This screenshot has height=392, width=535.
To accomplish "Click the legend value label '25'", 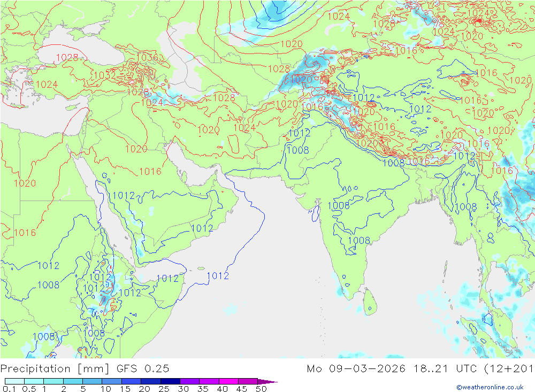I will coord(164,389).
